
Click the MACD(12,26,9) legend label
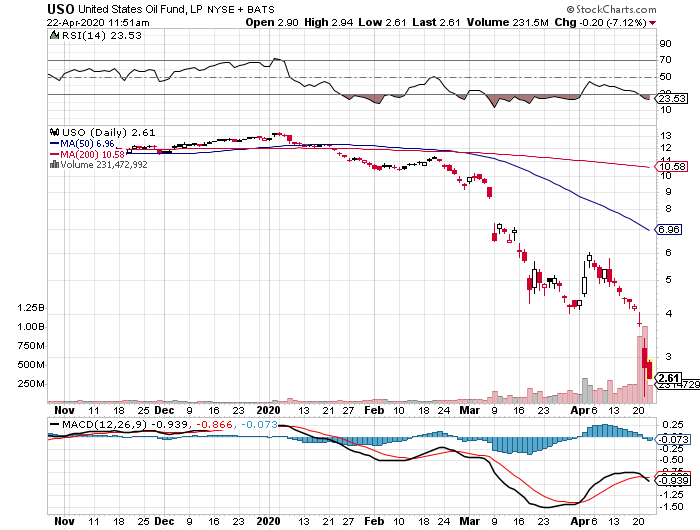[x=104, y=424]
